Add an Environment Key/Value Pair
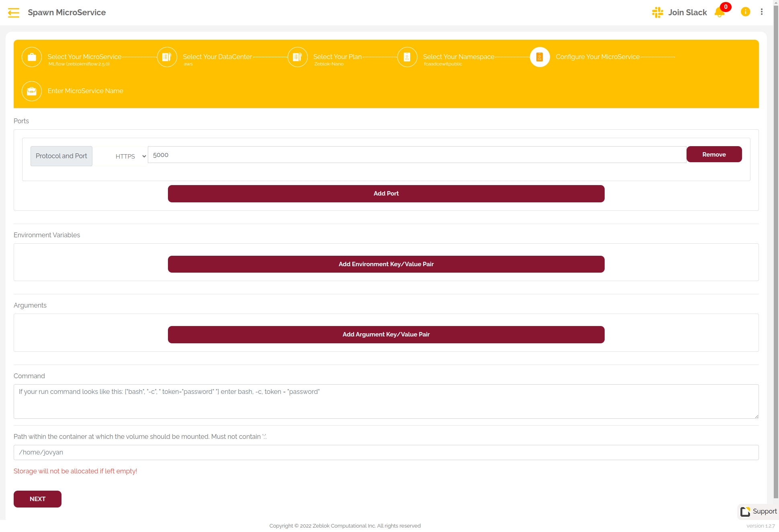 tap(386, 264)
